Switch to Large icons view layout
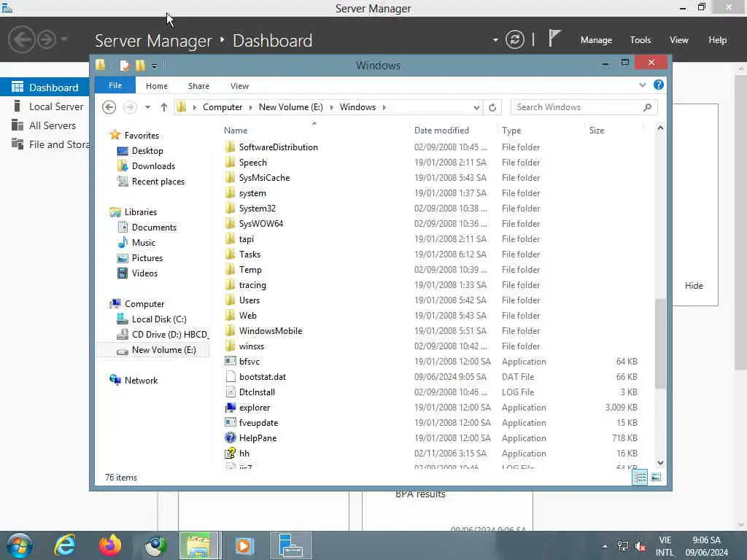The image size is (747, 560). tap(656, 477)
